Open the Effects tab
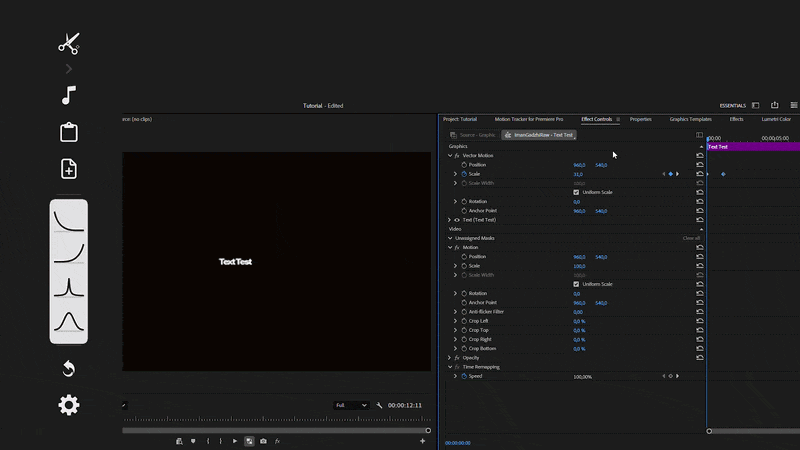 (x=736, y=119)
